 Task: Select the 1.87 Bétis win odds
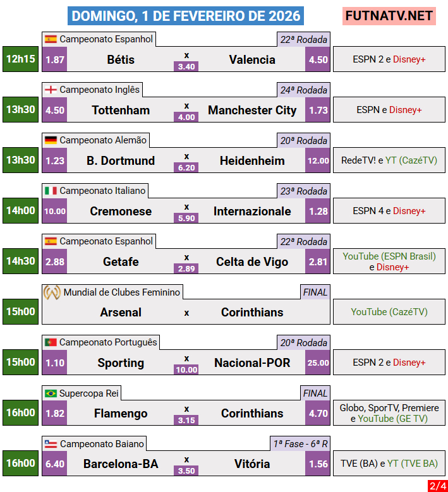click(x=55, y=59)
